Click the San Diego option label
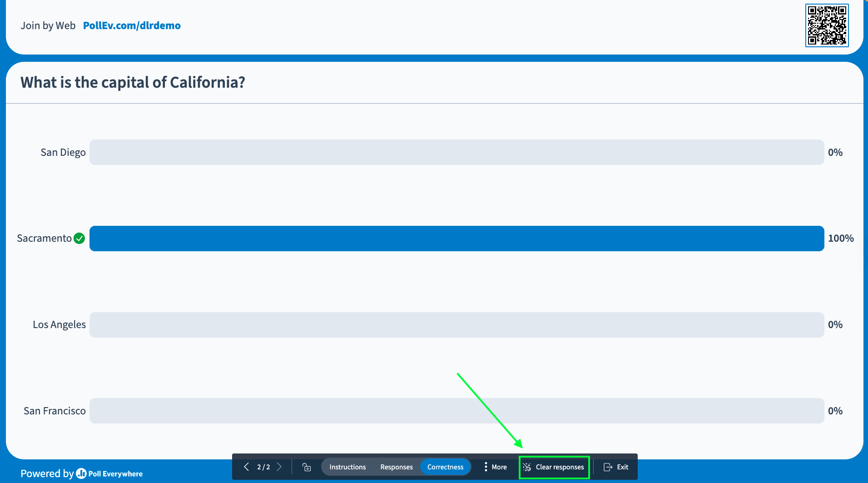This screenshot has height=483, width=868. coord(63,152)
